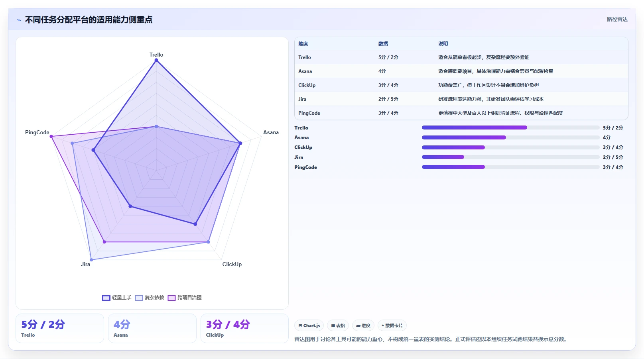
Task: Select the Trello cell in the table
Action: [305, 57]
